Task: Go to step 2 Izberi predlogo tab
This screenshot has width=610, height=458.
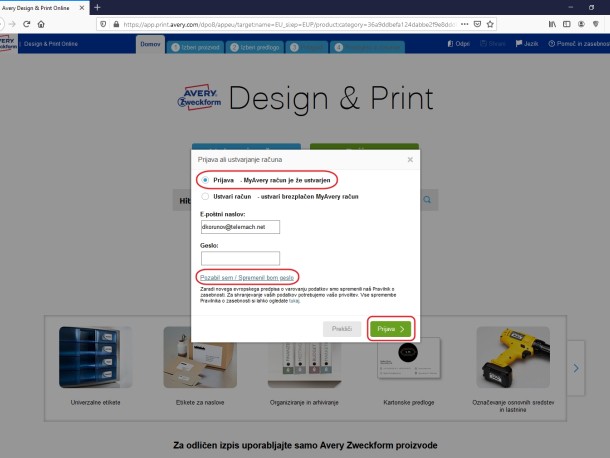Action: tap(255, 47)
